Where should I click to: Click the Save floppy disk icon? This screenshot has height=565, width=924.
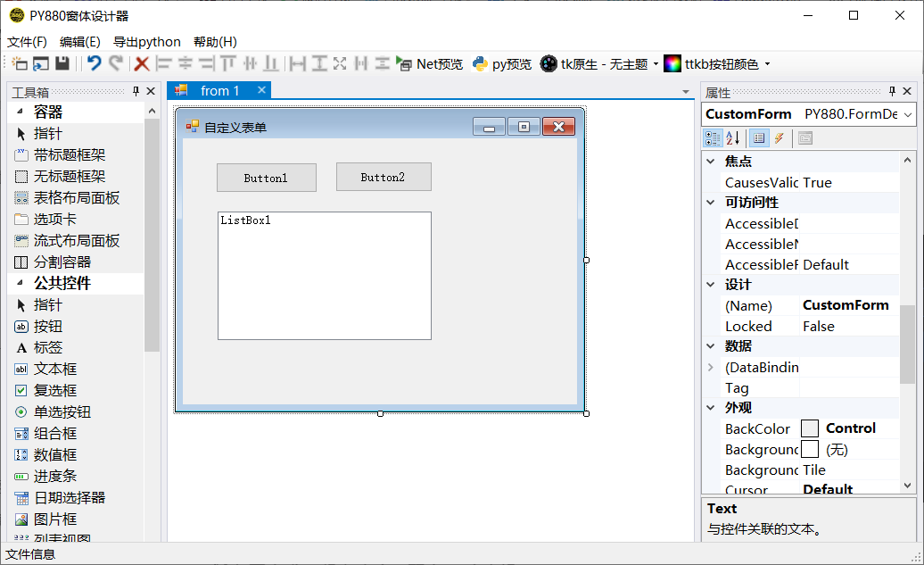pyautogui.click(x=62, y=63)
